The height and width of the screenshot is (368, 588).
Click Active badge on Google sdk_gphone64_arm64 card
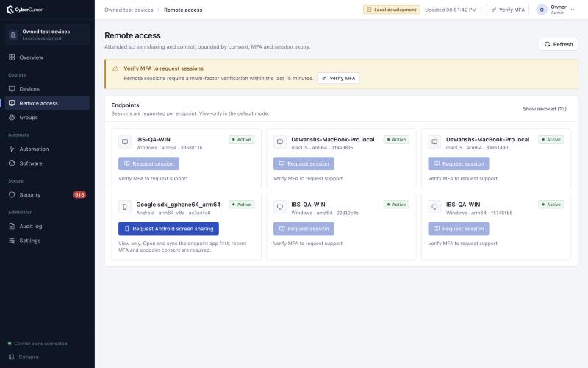tap(242, 205)
